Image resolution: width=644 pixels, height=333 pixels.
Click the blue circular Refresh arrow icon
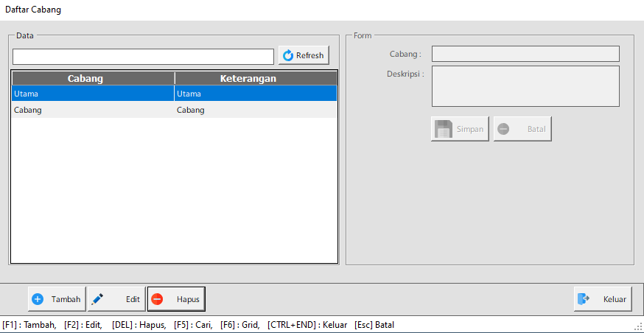coord(288,55)
